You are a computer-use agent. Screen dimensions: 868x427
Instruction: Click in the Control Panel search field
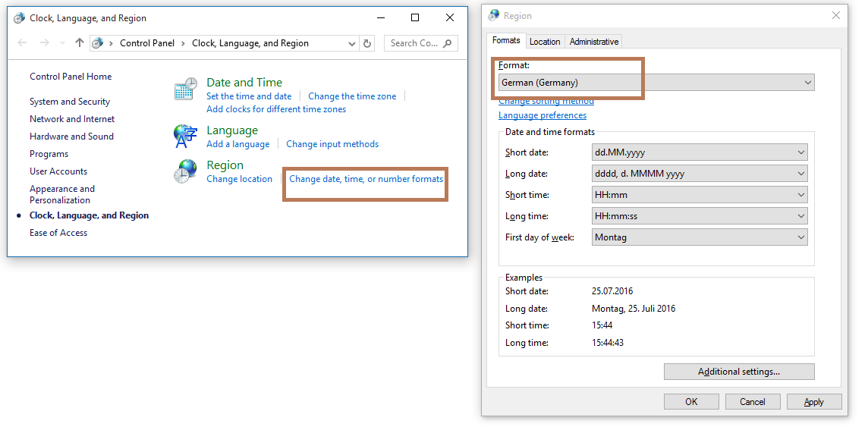point(414,43)
